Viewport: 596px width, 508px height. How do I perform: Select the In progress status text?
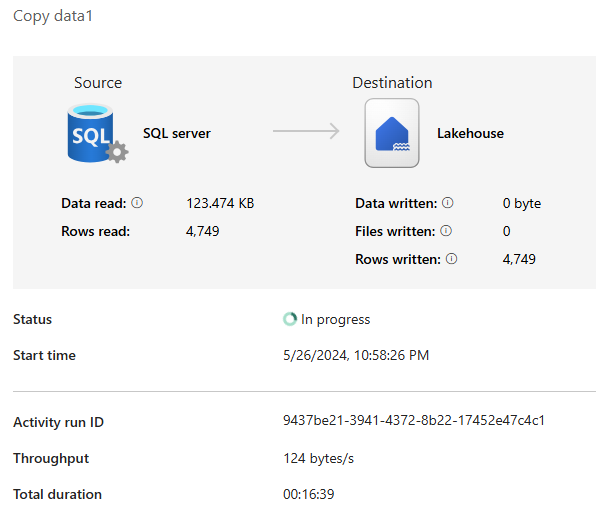(336, 320)
